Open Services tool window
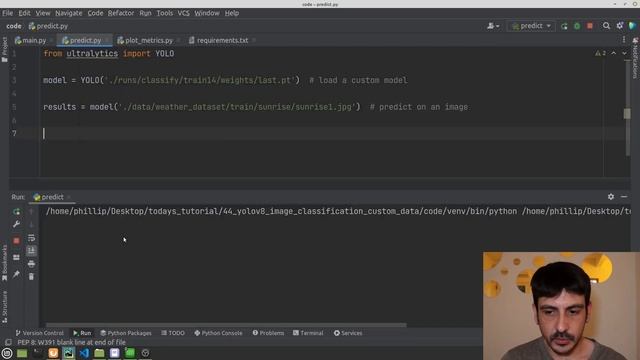The image size is (640, 360). coord(348,333)
